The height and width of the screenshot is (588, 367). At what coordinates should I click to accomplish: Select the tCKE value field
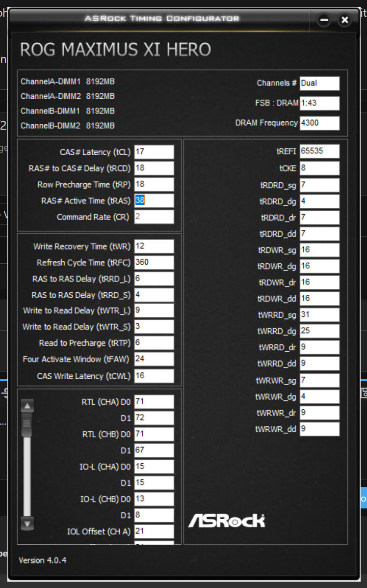click(319, 168)
